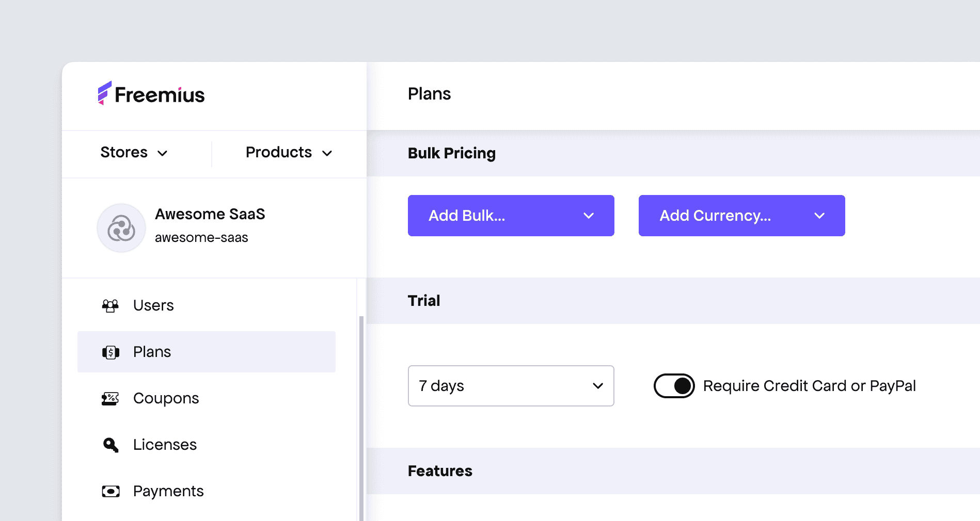Click the Plans dollar icon in sidebar
Screen dimensions: 980x521
[x=110, y=352]
